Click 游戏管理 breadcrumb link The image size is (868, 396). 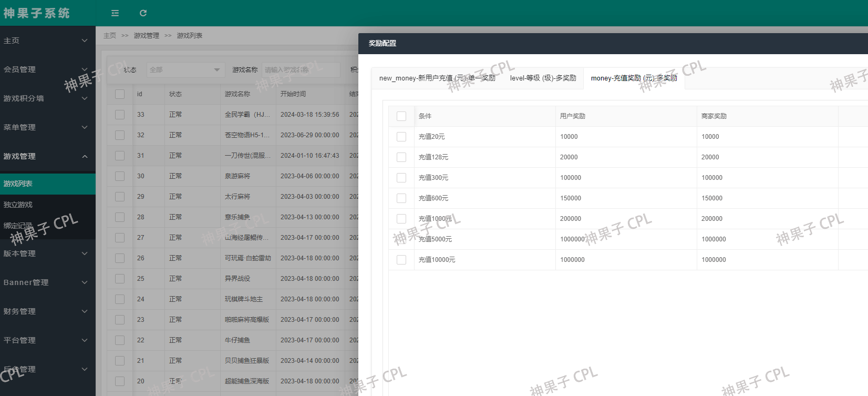147,36
